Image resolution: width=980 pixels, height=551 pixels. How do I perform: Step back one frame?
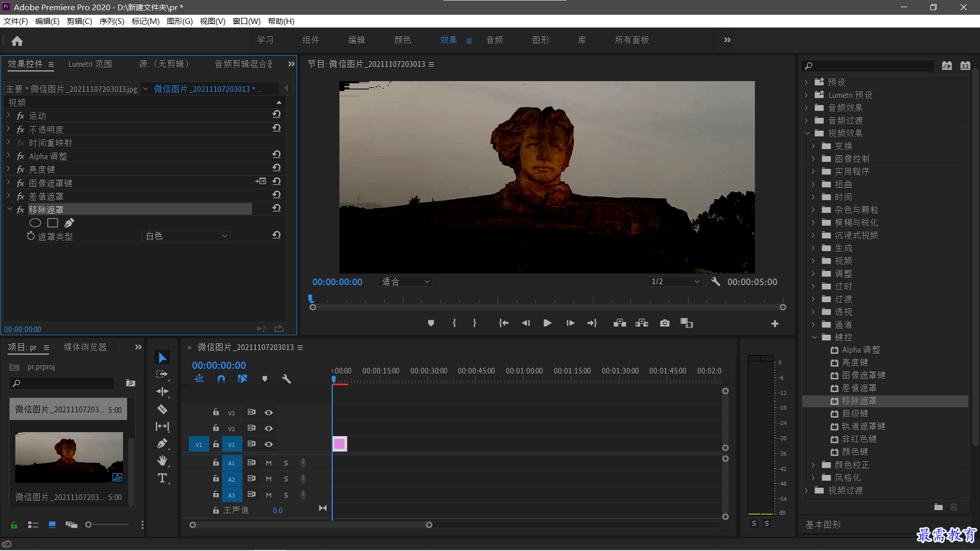click(526, 323)
